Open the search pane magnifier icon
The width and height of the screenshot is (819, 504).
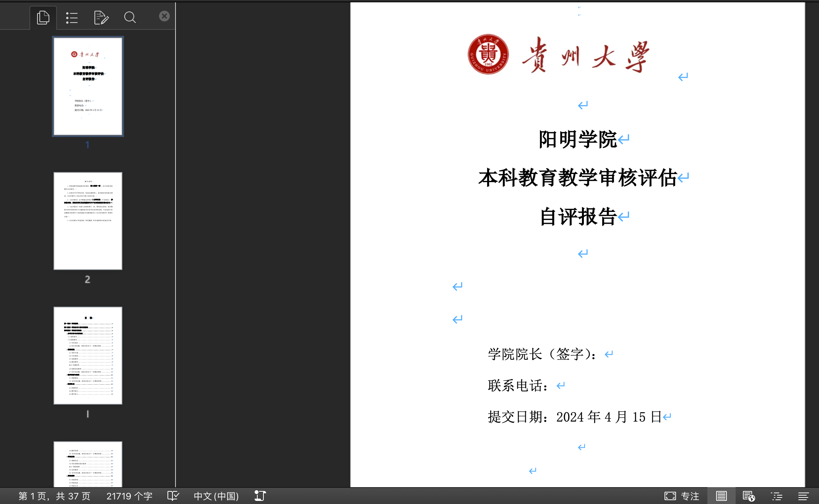(130, 18)
